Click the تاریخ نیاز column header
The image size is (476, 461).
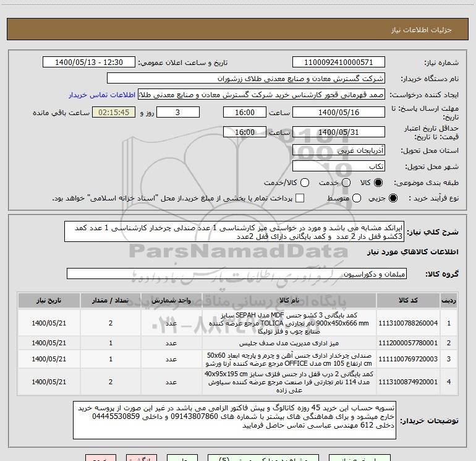(x=49, y=301)
